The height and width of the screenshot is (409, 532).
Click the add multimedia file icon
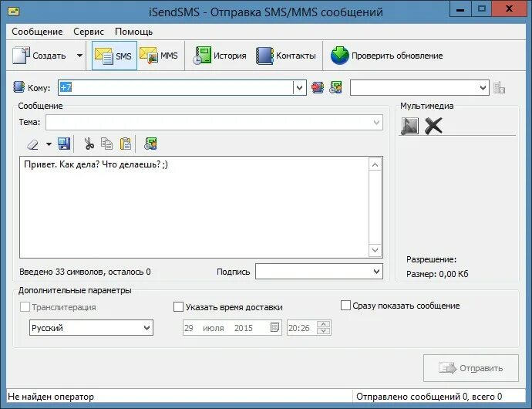409,126
